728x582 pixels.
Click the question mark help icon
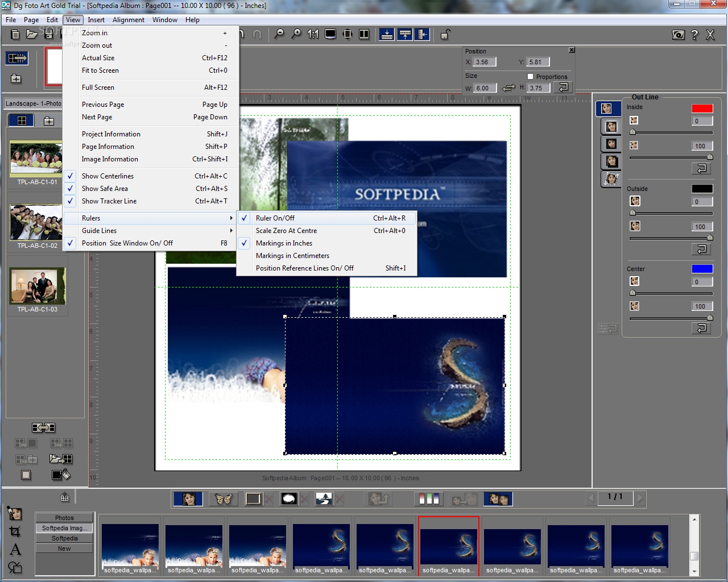(x=694, y=35)
